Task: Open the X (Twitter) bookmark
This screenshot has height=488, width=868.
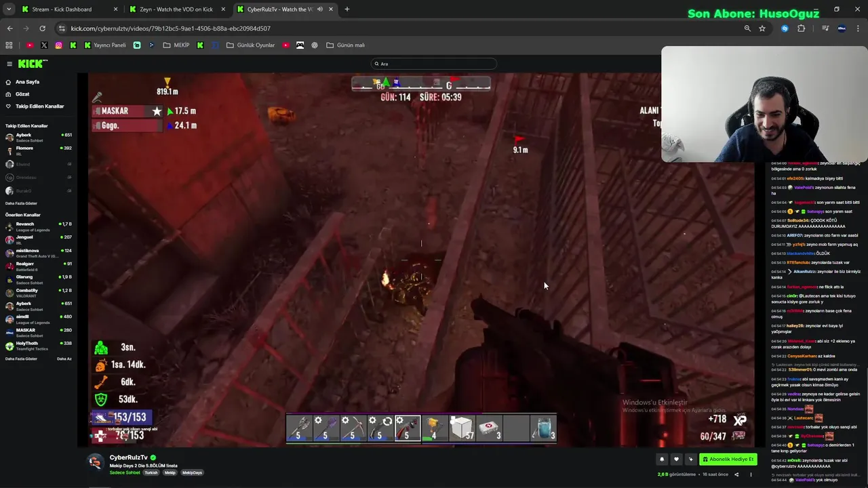Action: pos(44,45)
